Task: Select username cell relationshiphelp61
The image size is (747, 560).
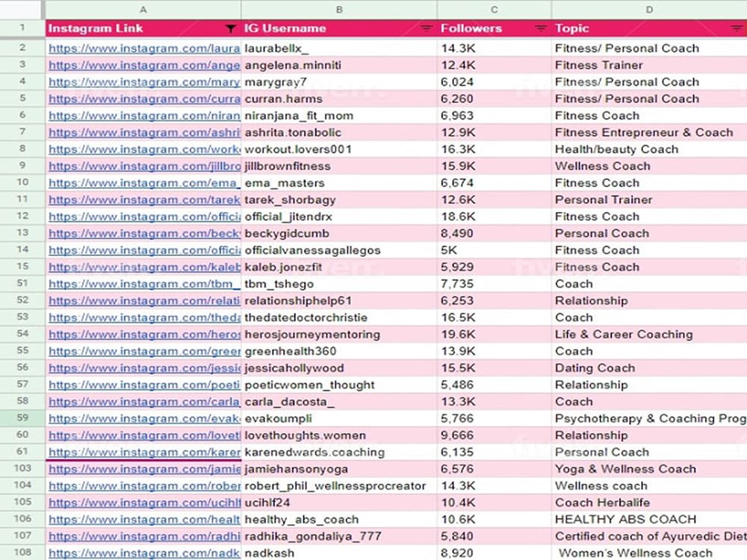Action: [339, 301]
